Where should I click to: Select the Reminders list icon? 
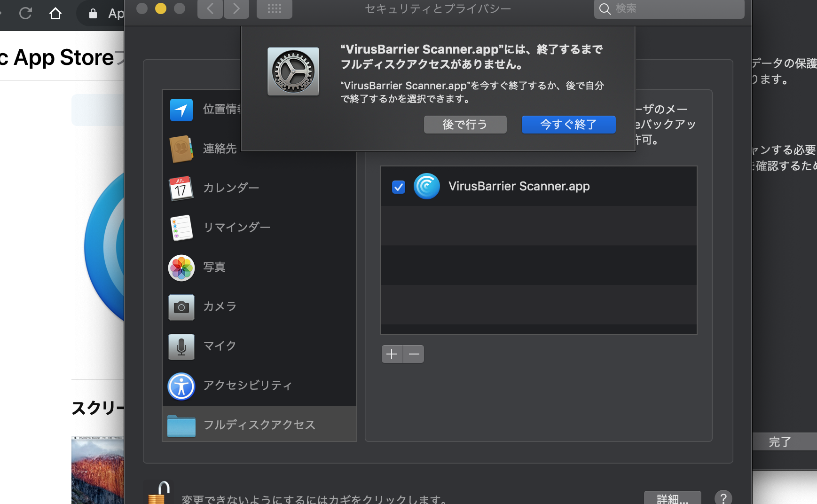(181, 228)
